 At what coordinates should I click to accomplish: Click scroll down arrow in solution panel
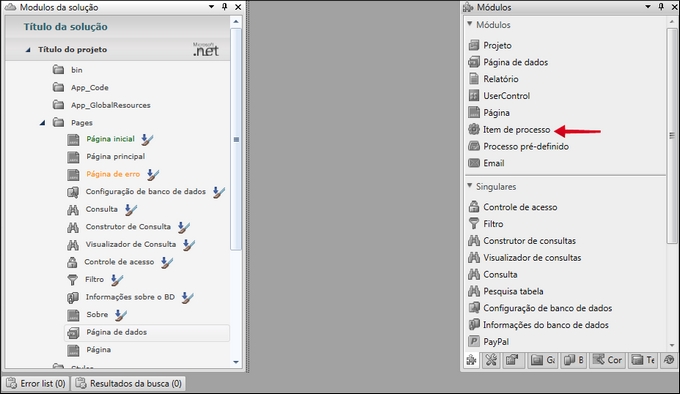pyautogui.click(x=236, y=362)
